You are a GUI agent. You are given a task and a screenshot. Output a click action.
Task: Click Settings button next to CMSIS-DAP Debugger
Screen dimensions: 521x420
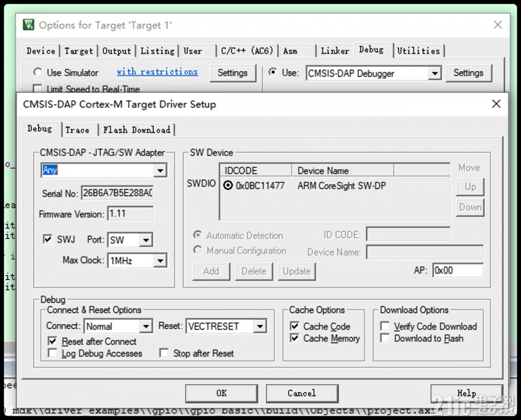[468, 73]
